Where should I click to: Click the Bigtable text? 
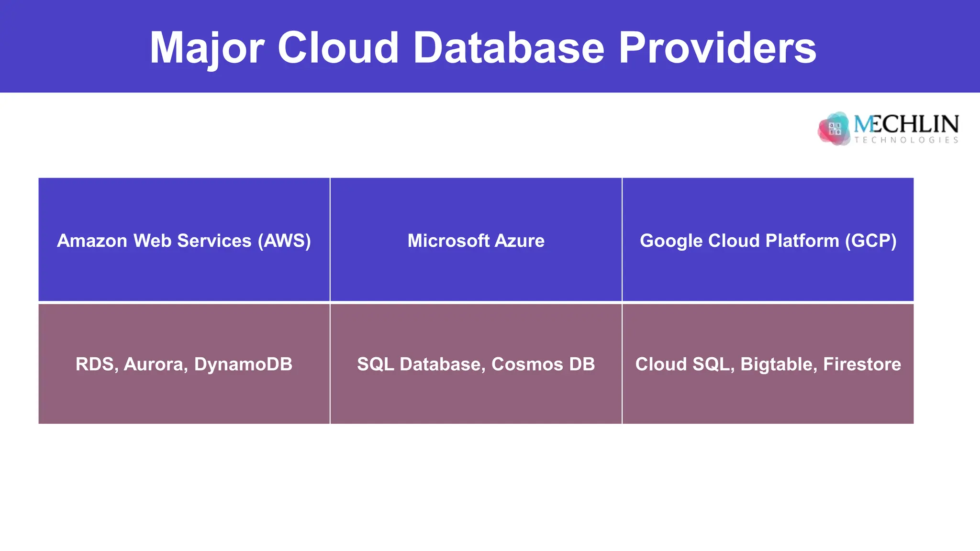(779, 365)
